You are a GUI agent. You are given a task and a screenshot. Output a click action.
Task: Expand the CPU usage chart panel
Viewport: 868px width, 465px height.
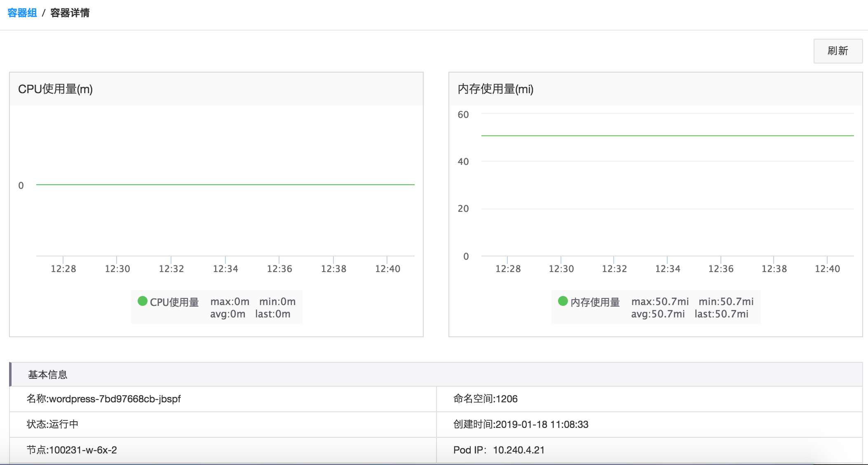[56, 89]
